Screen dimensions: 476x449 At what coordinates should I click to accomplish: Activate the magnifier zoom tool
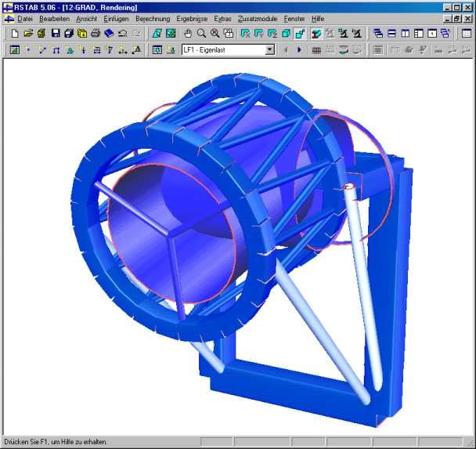click(x=201, y=33)
